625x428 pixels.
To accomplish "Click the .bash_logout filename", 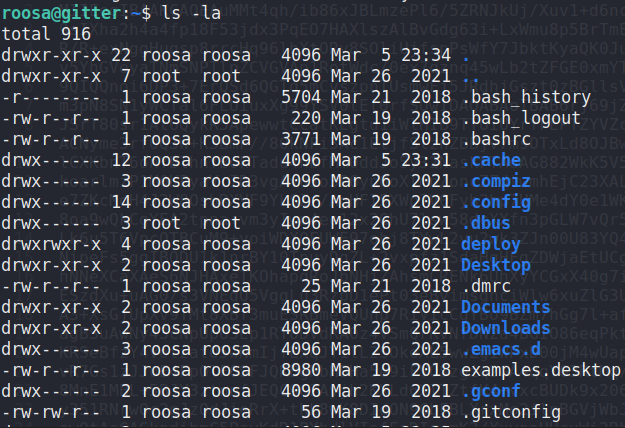I will 520,119.
